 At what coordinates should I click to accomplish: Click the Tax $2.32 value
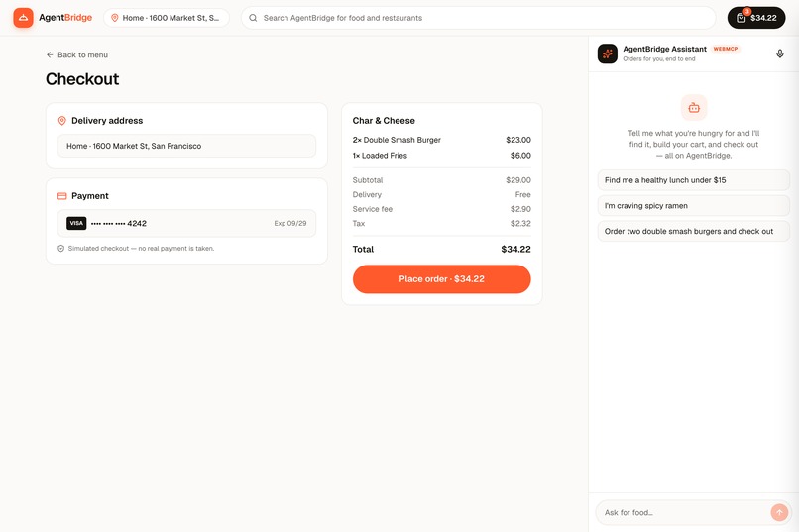[x=520, y=224]
